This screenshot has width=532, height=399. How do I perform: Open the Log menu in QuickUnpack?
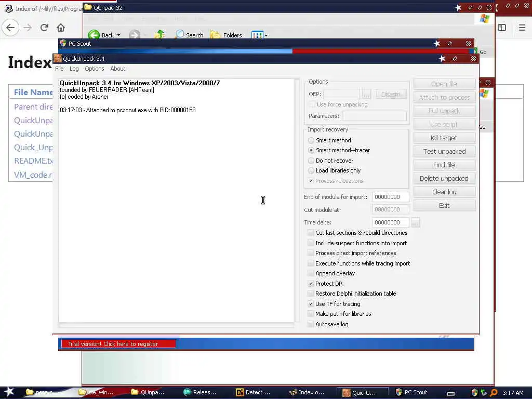(x=74, y=69)
